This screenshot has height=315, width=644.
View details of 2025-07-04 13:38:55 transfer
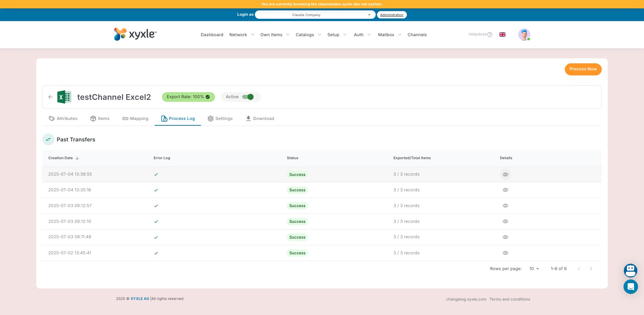505,175
